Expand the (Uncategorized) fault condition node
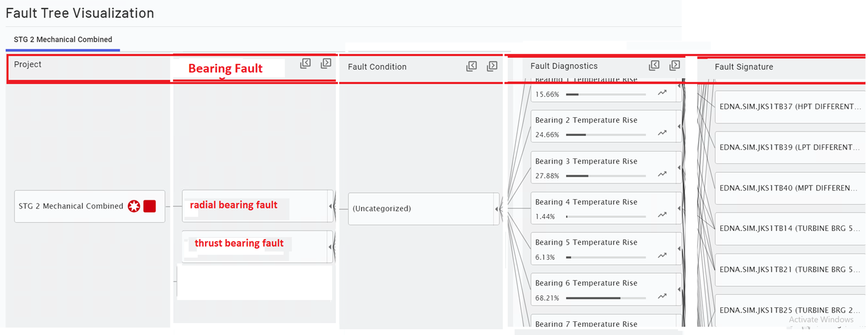This screenshot has height=335, width=868. click(496, 209)
